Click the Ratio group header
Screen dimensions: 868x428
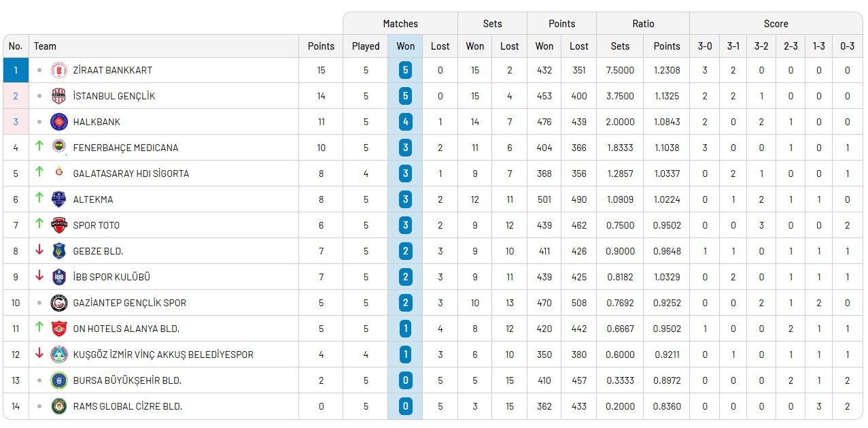(x=643, y=23)
